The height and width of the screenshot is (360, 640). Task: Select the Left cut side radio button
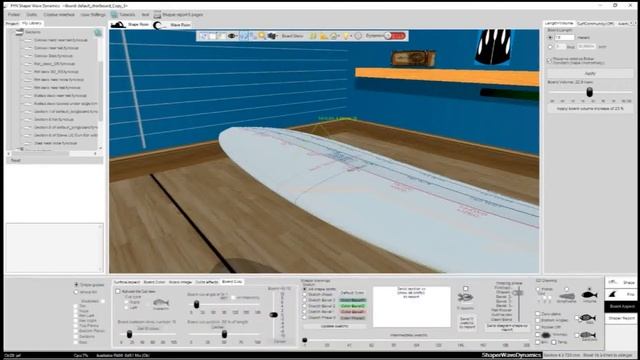click(x=126, y=308)
